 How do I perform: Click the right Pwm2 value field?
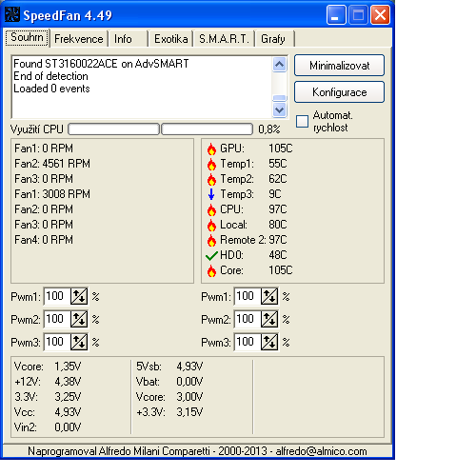pos(248,319)
